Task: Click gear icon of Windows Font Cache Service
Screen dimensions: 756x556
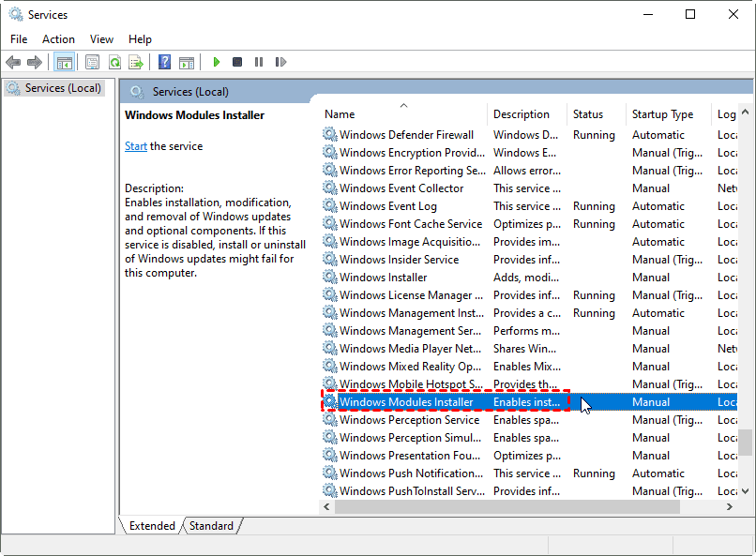Action: [x=330, y=223]
